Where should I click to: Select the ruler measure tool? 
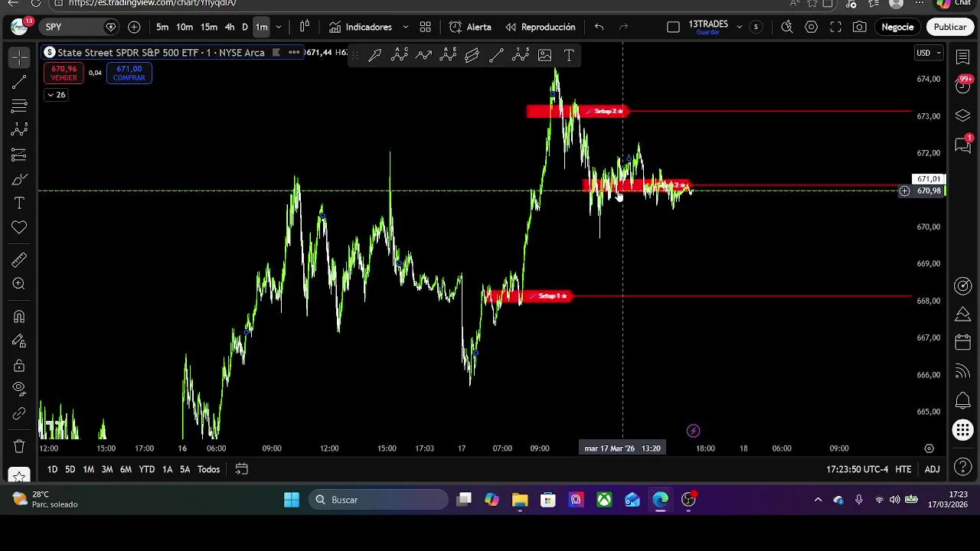pos(19,260)
